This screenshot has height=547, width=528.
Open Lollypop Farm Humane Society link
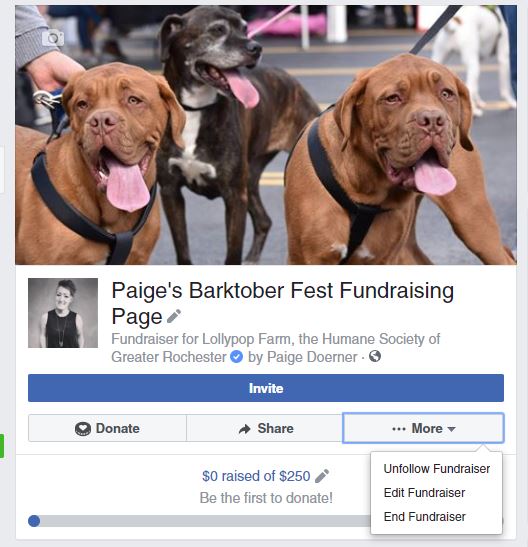(276, 348)
